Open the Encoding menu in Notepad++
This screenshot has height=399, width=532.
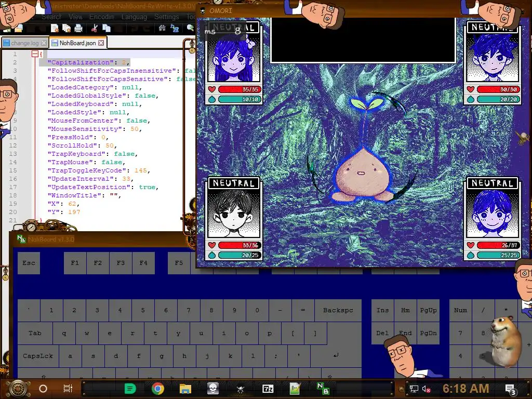pos(101,17)
